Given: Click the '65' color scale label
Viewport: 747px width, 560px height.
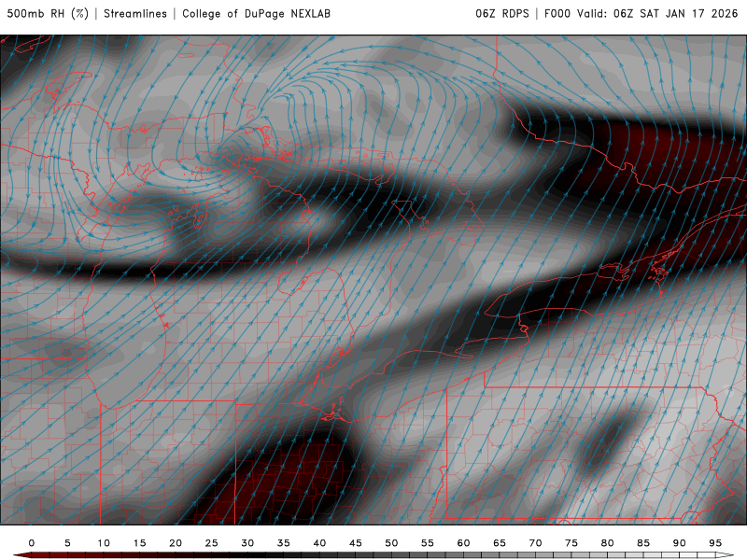Looking at the screenshot, I should click(500, 543).
